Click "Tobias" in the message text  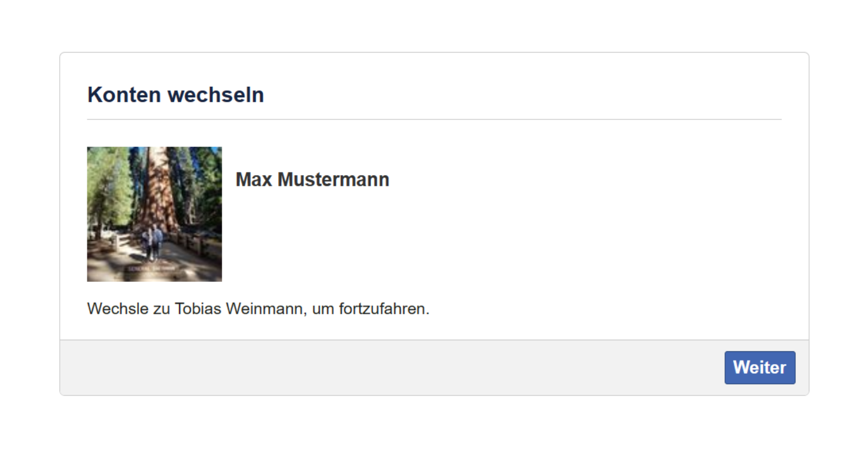(198, 308)
